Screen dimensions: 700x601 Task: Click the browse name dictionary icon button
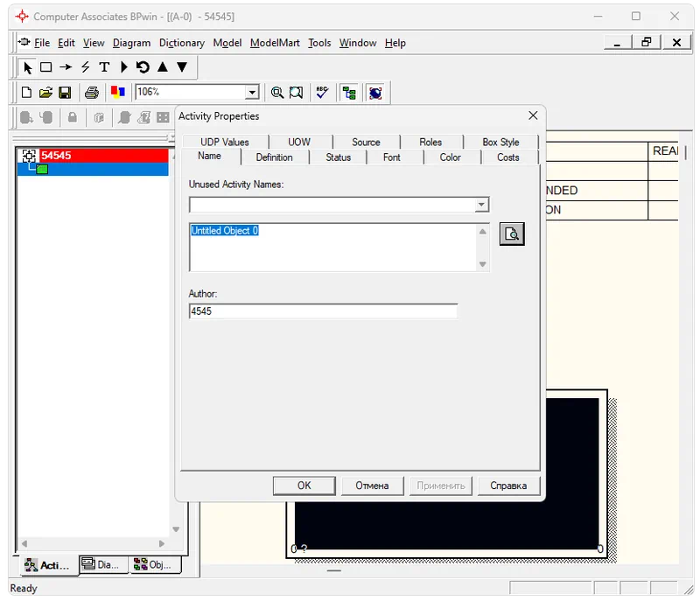pos(512,234)
